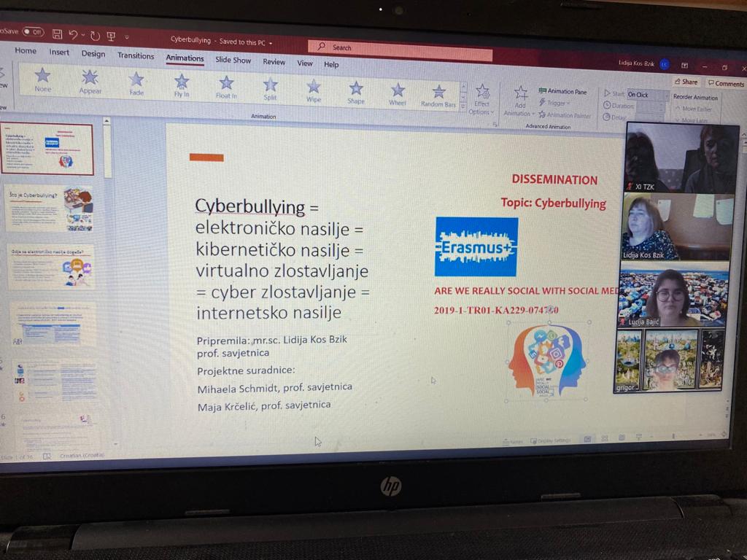
Task: Open the Add Animation menu
Action: 519,101
